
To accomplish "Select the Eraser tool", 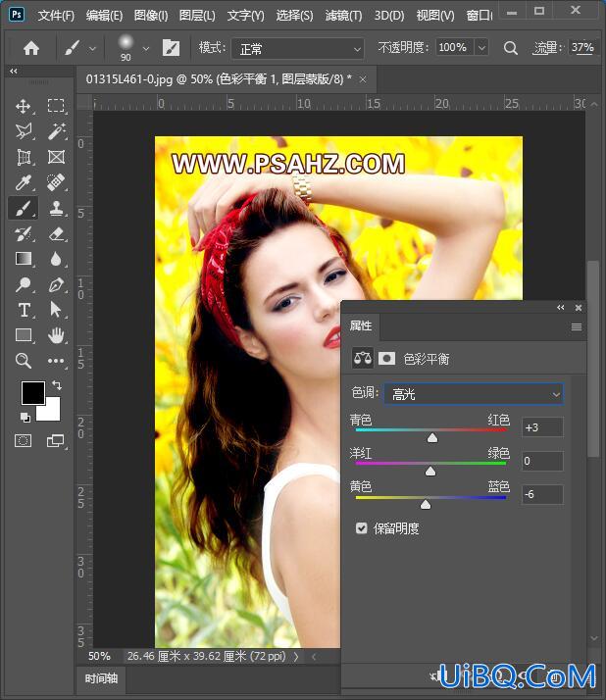I will point(56,233).
